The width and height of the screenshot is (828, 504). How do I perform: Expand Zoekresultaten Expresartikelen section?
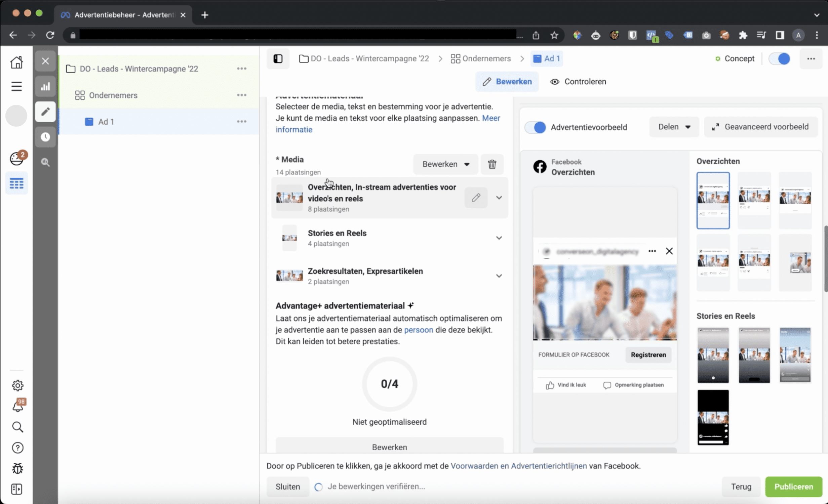click(x=499, y=275)
